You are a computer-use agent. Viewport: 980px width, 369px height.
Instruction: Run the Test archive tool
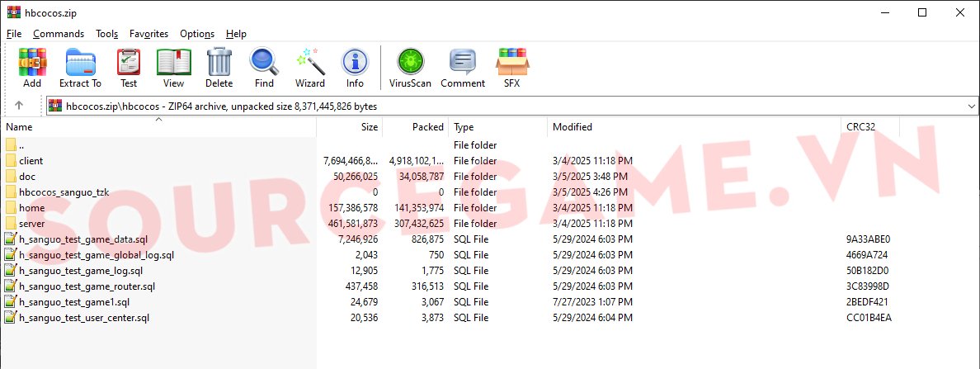click(129, 67)
